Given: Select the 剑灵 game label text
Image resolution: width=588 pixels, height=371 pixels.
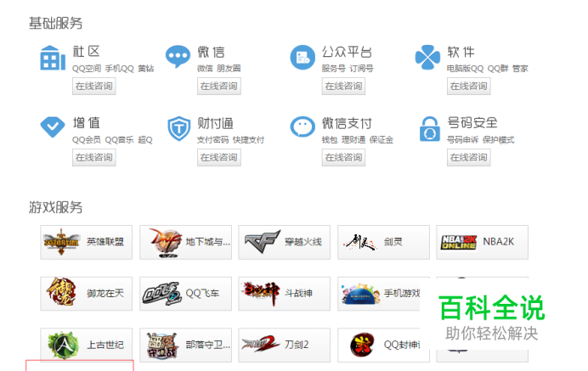Looking at the screenshot, I should point(393,242).
